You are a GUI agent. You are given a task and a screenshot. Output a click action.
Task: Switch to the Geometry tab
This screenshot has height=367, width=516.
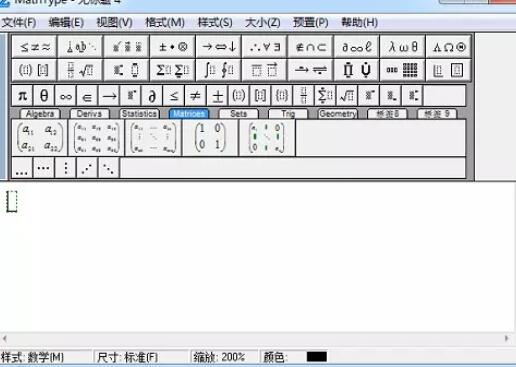338,114
